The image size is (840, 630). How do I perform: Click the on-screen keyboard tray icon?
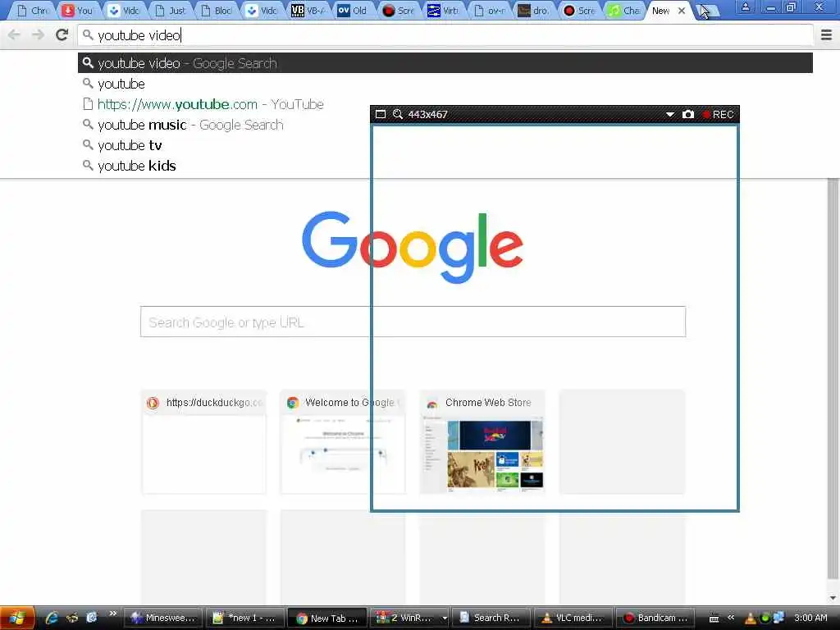(714, 619)
